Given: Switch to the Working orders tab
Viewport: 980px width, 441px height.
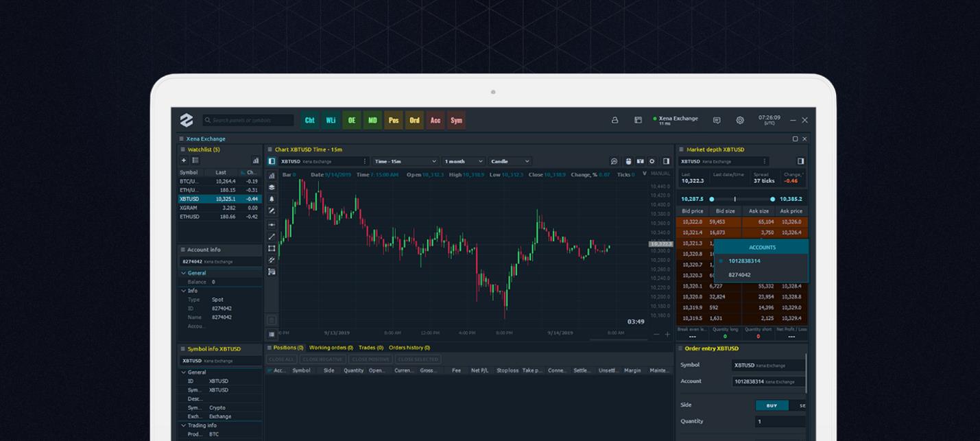Looking at the screenshot, I should [x=331, y=348].
